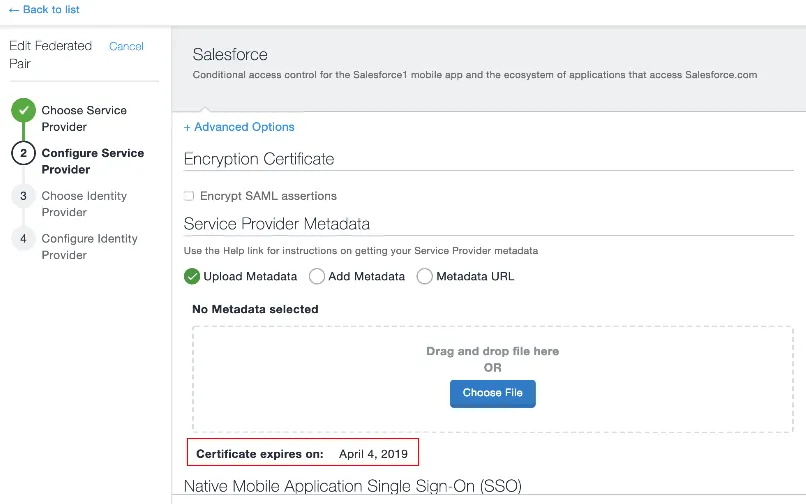Expand Advanced Options
806x504 pixels.
pyautogui.click(x=239, y=127)
